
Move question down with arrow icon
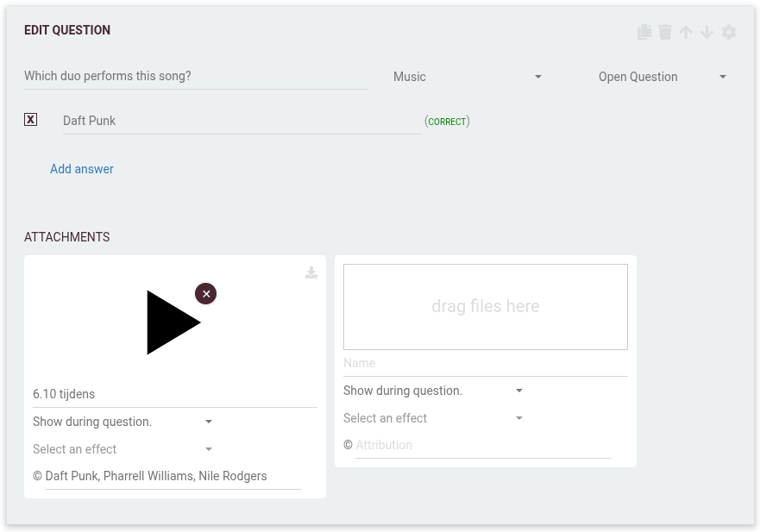coord(707,32)
